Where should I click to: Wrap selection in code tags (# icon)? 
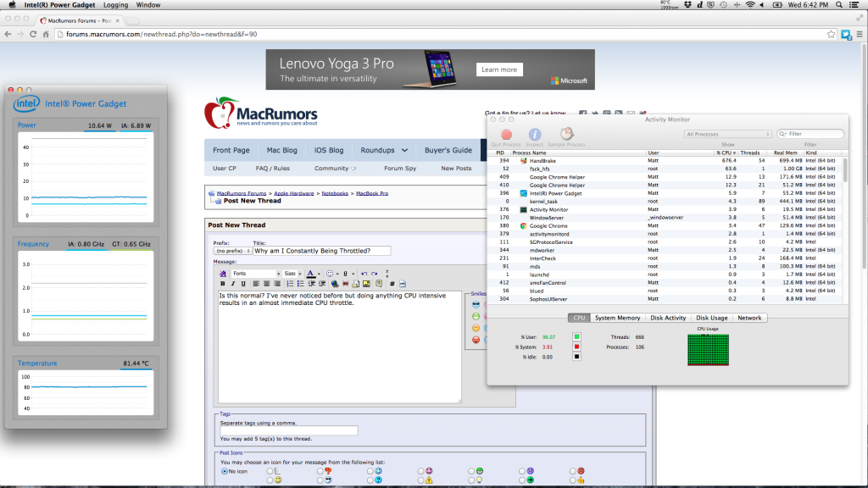coord(392,283)
